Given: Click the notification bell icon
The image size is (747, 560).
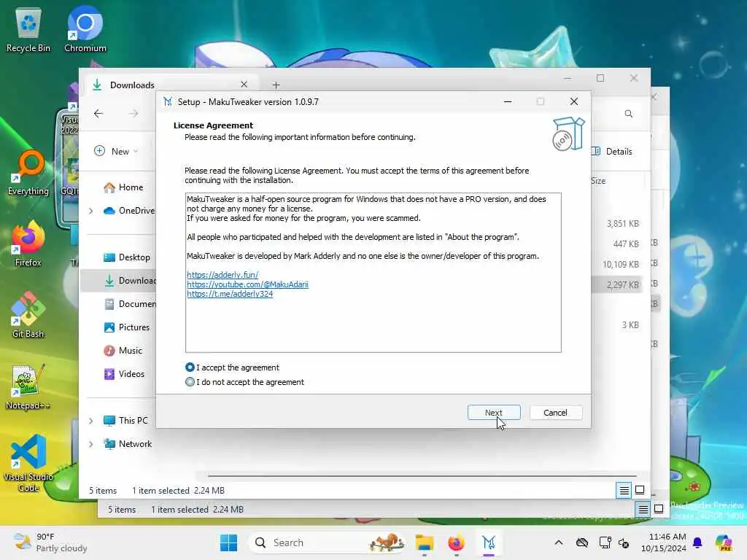Looking at the screenshot, I should coord(697,542).
